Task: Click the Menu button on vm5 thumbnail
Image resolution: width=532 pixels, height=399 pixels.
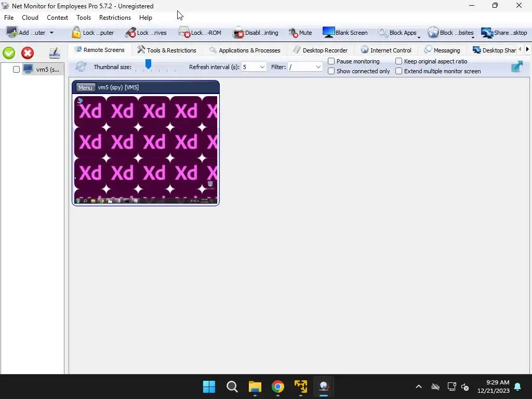Action: 85,87
